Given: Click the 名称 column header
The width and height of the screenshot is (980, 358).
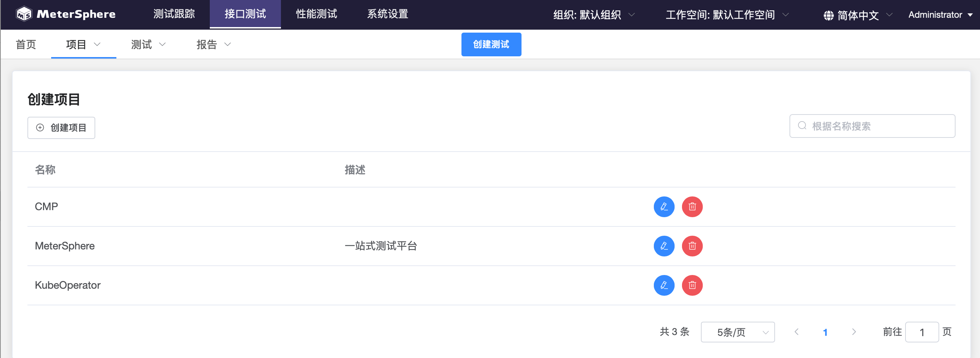Looking at the screenshot, I should [x=45, y=170].
